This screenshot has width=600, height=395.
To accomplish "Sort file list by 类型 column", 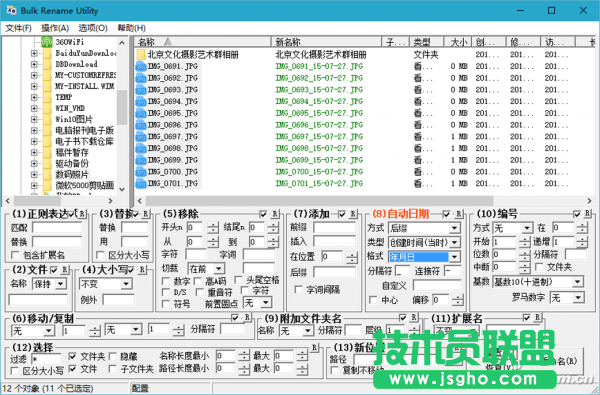I will click(x=427, y=41).
